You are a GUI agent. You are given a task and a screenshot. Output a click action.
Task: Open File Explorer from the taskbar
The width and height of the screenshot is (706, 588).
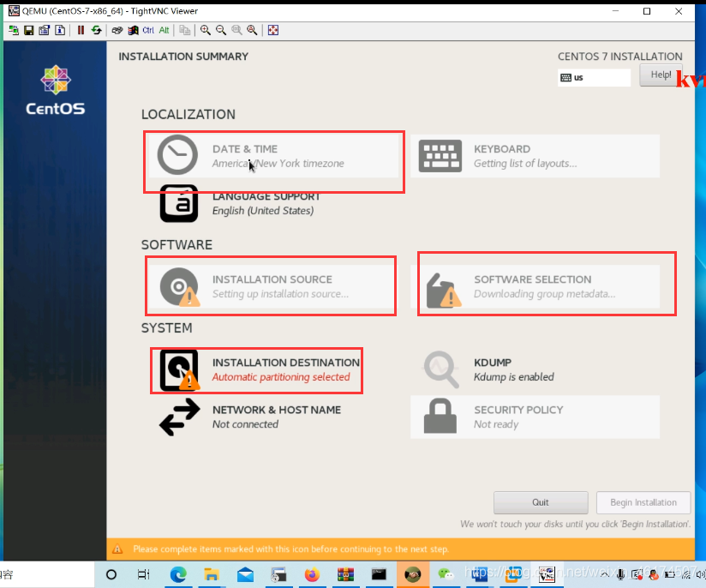point(212,575)
